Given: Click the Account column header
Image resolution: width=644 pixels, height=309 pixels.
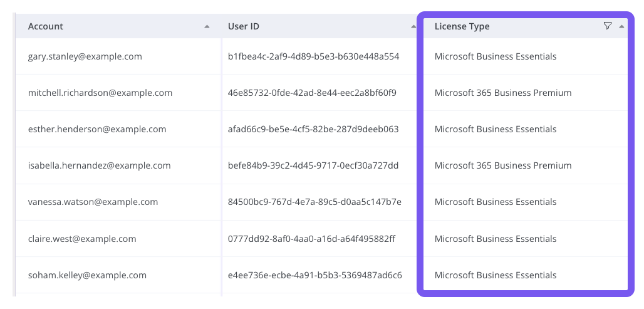Looking at the screenshot, I should 118,26.
